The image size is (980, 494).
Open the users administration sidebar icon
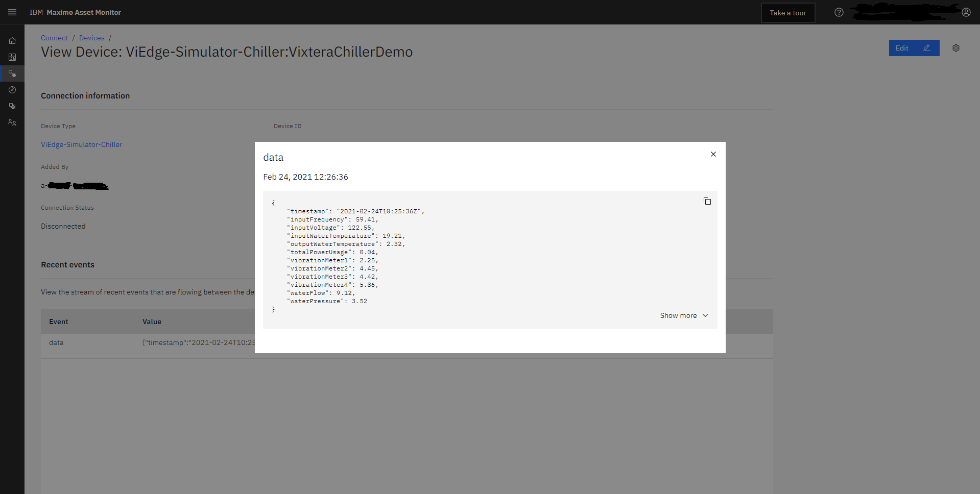(x=12, y=122)
